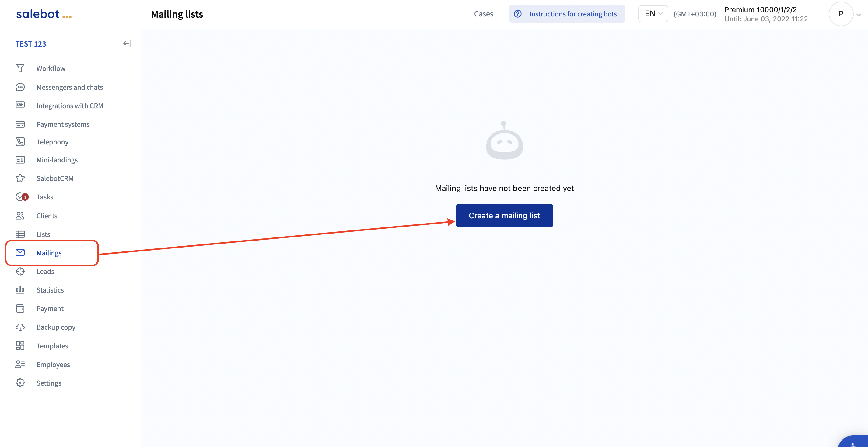Open Settings in the sidebar

[49, 383]
